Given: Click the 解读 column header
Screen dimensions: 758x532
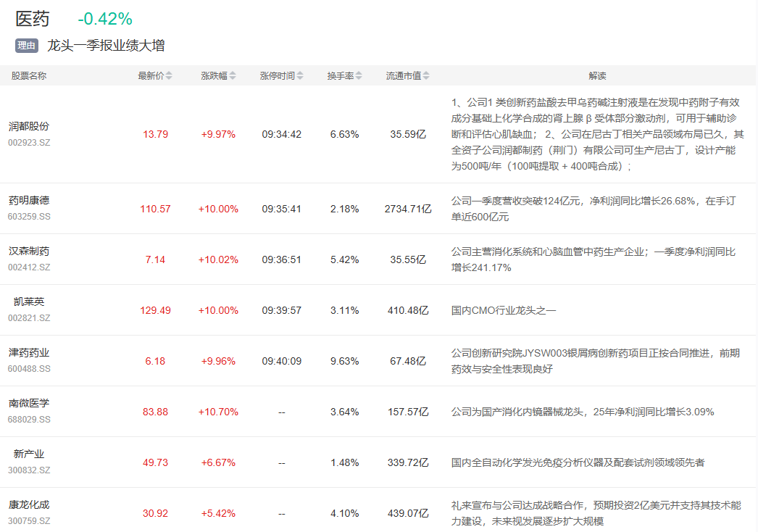Looking at the screenshot, I should coord(597,76).
